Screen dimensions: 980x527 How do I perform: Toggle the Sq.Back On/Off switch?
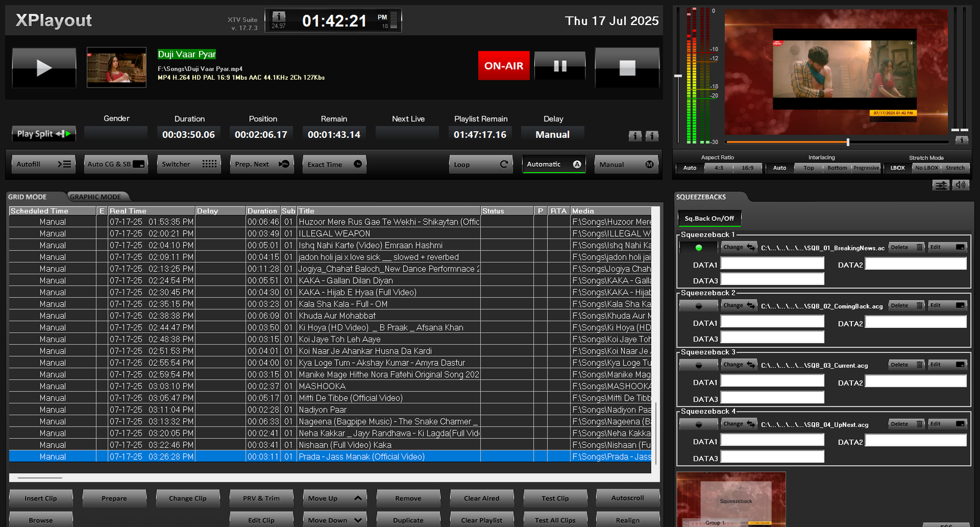pos(709,218)
